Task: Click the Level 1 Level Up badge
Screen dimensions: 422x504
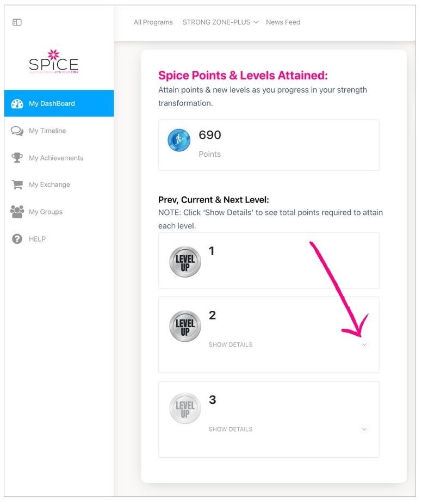Action: [x=185, y=262]
